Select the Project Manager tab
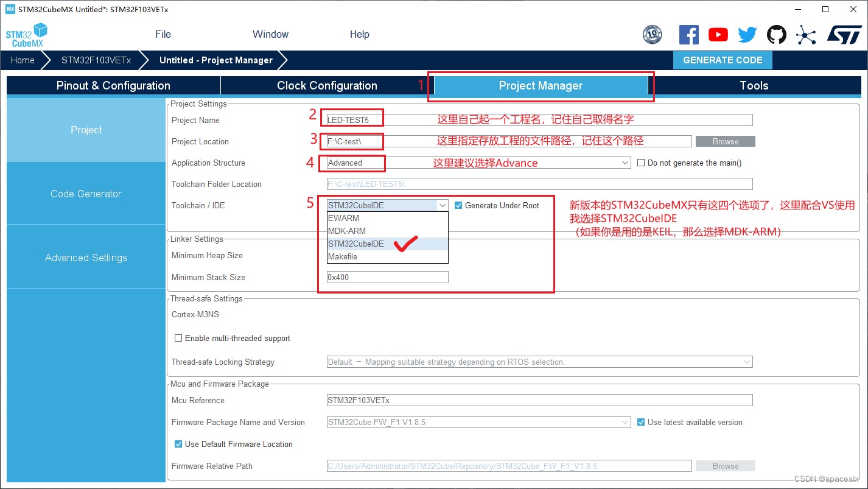 click(541, 85)
